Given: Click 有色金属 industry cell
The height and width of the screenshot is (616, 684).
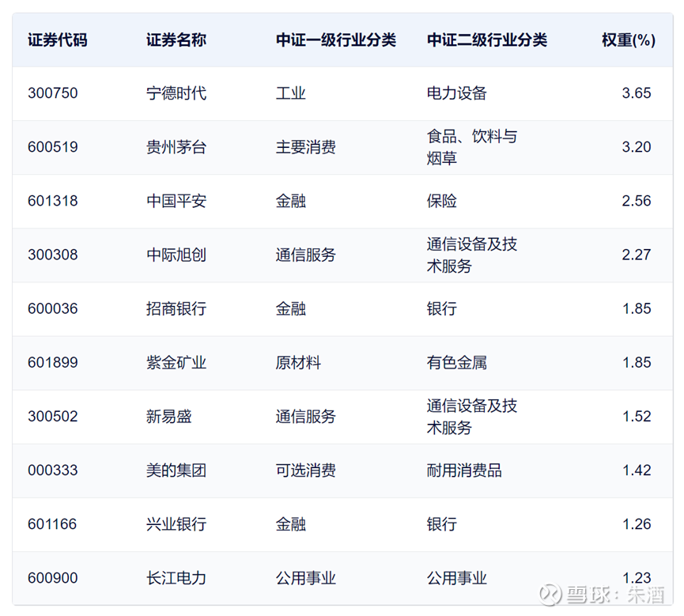Looking at the screenshot, I should pyautogui.click(x=457, y=362).
